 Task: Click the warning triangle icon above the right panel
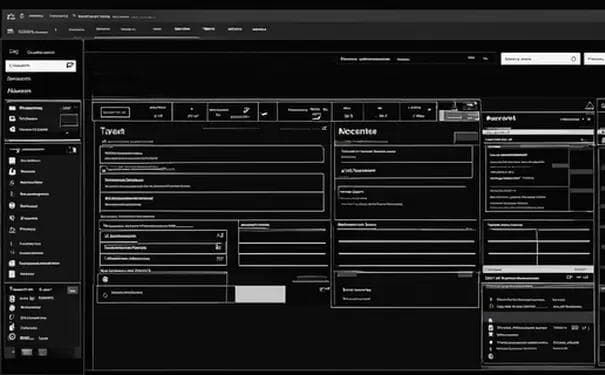[x=590, y=106]
